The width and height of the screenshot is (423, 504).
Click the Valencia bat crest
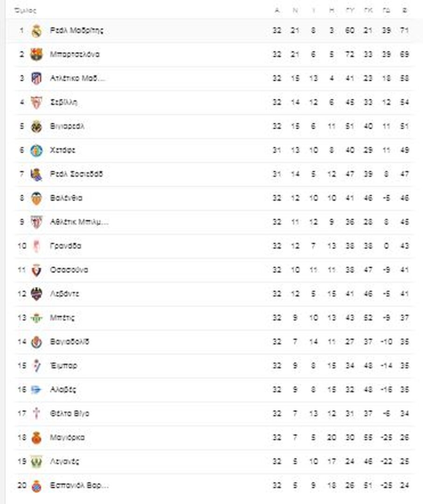pyautogui.click(x=36, y=198)
